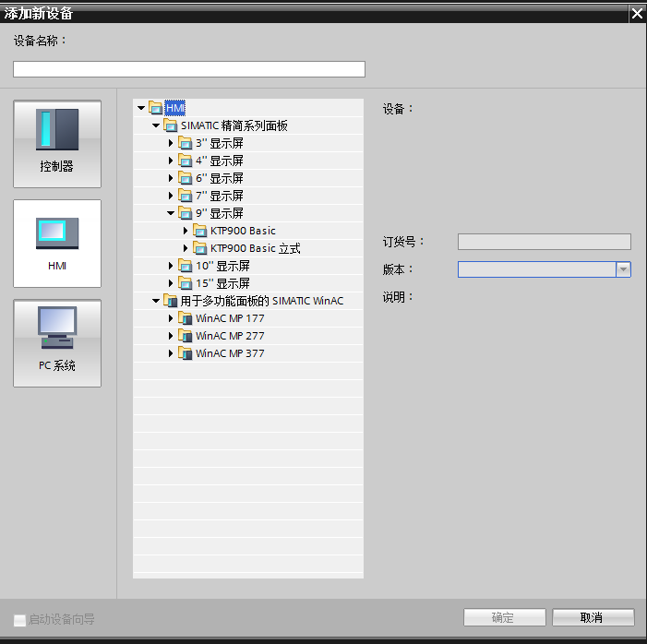Select the 3" 显示屏 tree label
Viewport: 647px width, 644px height.
[219, 143]
